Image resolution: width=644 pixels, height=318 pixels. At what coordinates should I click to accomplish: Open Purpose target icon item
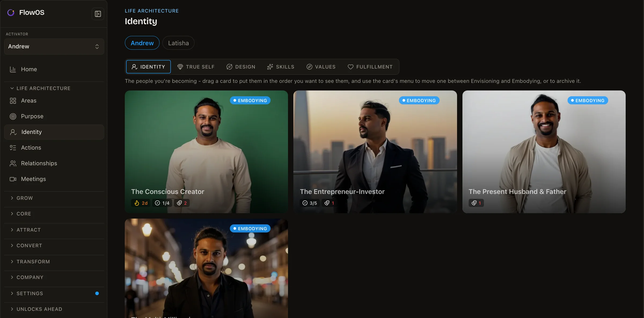[54, 116]
